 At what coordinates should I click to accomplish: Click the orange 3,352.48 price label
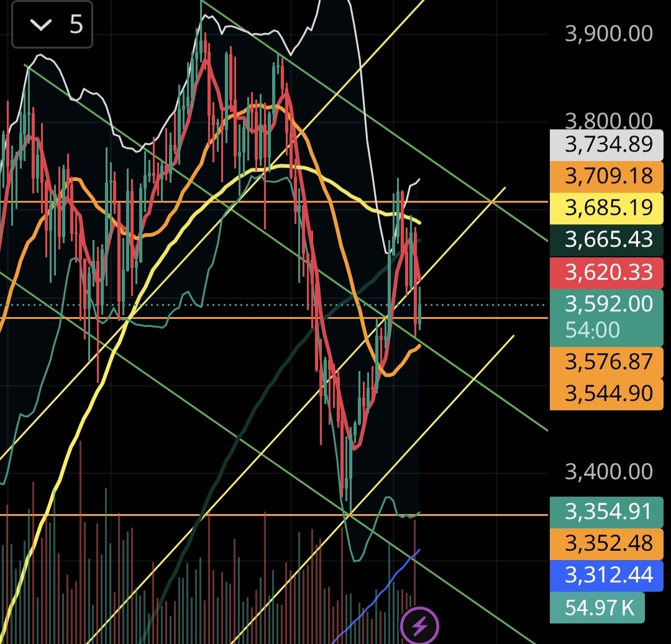tap(608, 543)
